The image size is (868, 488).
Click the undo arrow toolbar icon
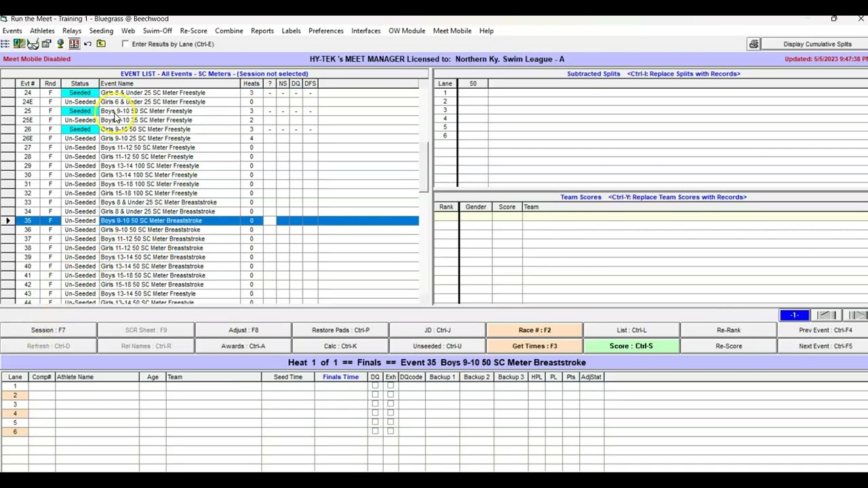[x=87, y=44]
